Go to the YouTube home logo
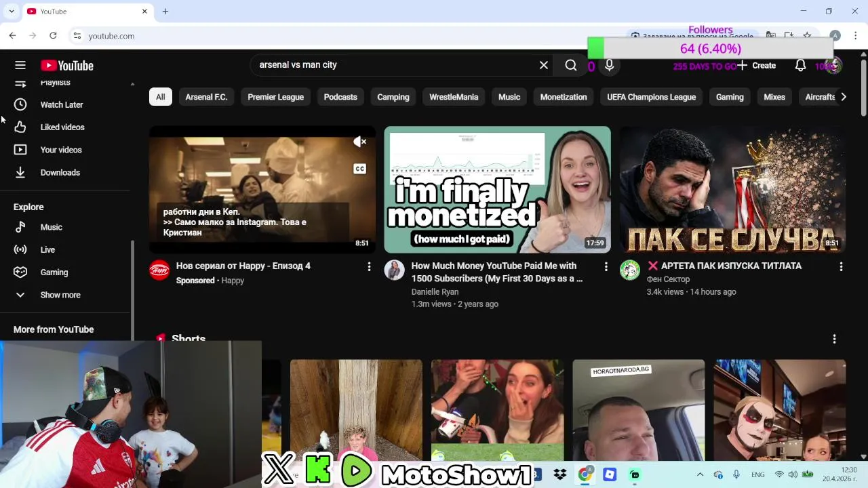868x488 pixels. [x=66, y=65]
